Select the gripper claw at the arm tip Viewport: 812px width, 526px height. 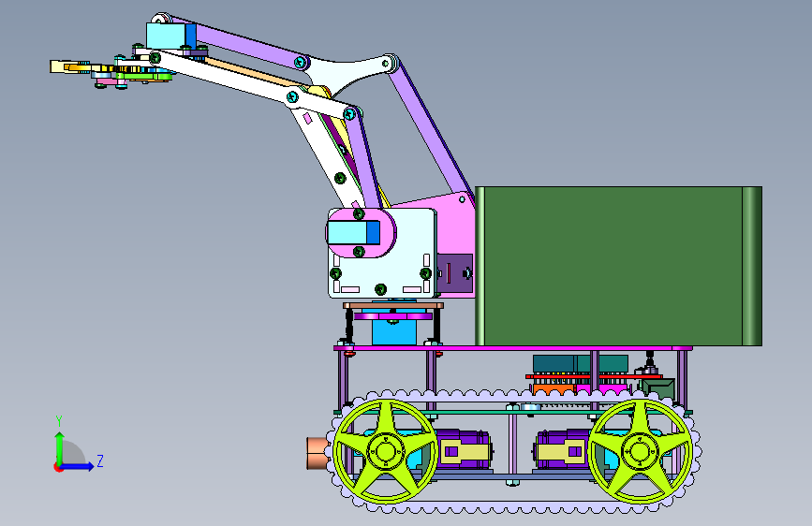pyautogui.click(x=70, y=66)
